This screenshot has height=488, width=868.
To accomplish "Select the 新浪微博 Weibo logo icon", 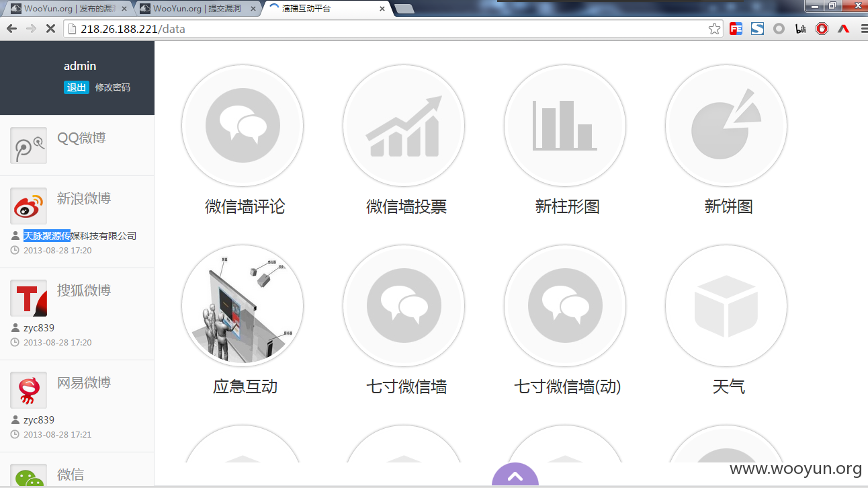I will [28, 206].
